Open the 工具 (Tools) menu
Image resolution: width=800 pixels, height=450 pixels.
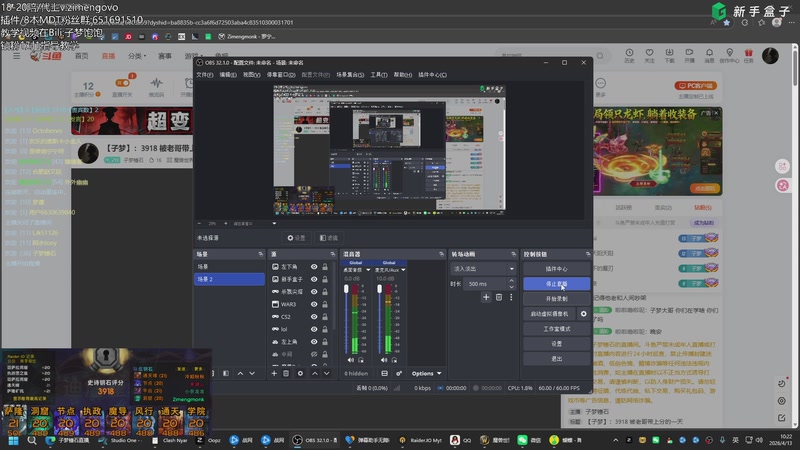pyautogui.click(x=378, y=74)
